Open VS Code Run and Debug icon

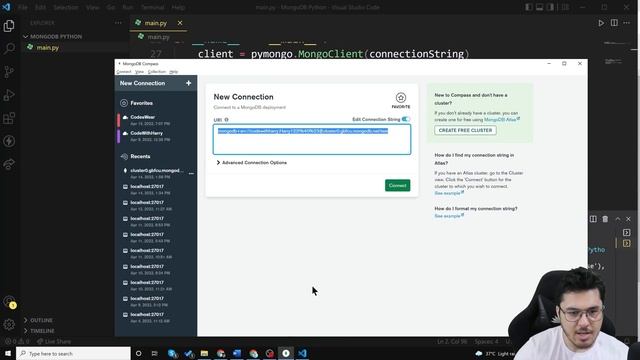pos(9,95)
